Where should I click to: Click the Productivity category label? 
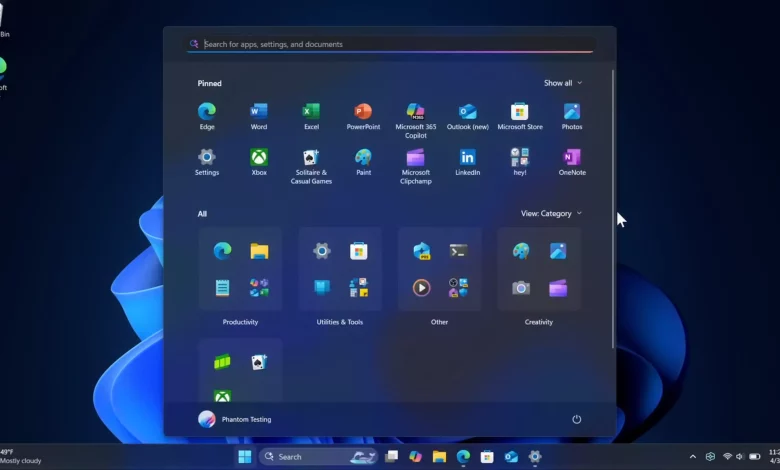point(240,322)
